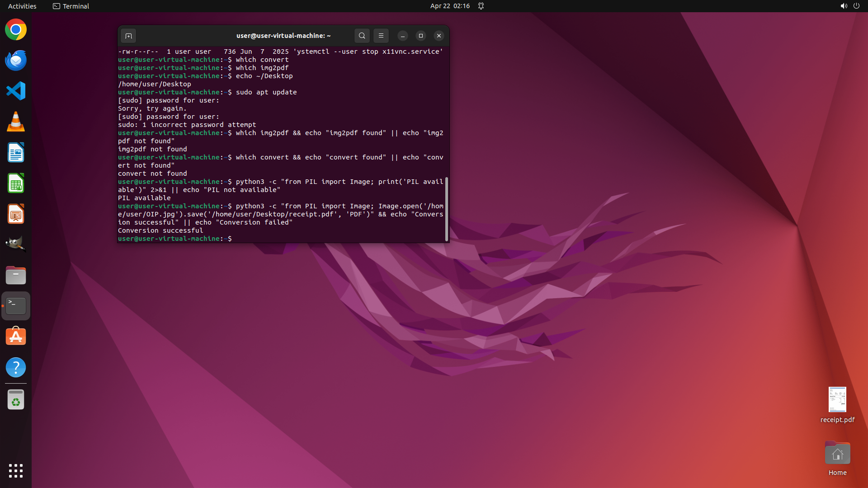Open new tab in terminal window
Image resolution: width=868 pixels, height=488 pixels.
pyautogui.click(x=128, y=36)
